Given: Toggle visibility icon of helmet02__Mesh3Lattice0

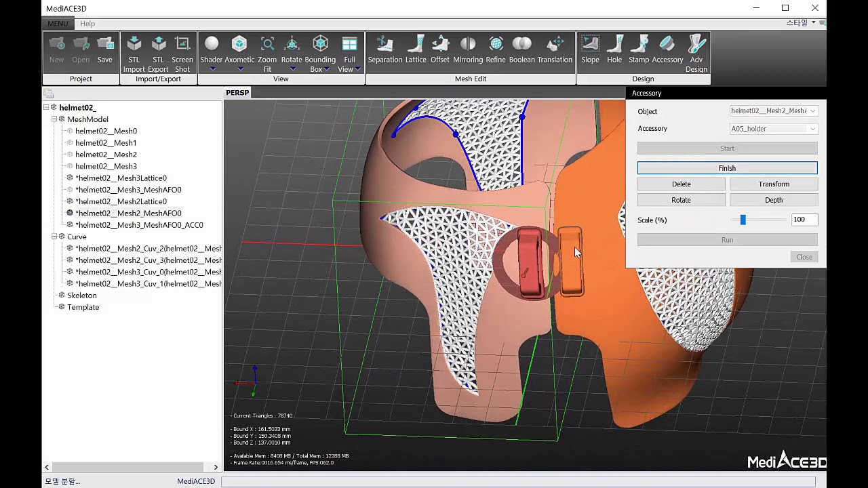Looking at the screenshot, I should [x=70, y=178].
